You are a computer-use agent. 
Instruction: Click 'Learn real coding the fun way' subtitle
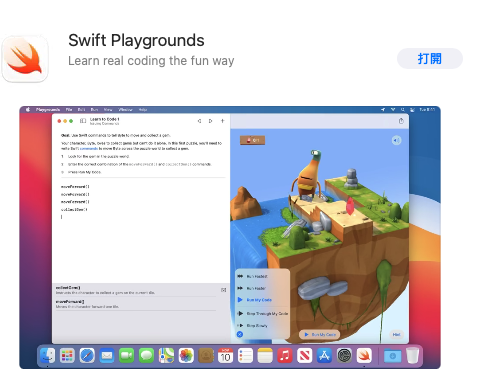point(151,61)
